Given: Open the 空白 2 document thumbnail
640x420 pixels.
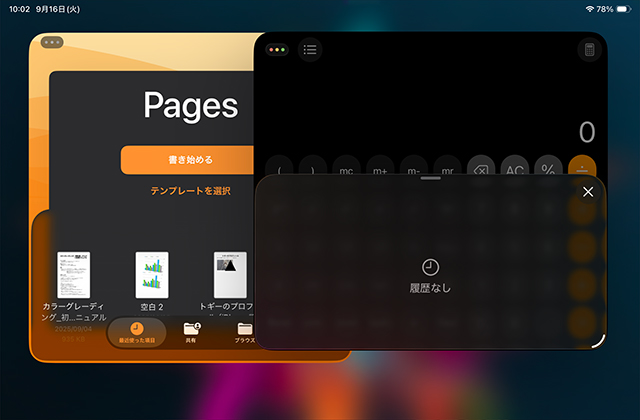Looking at the screenshot, I should (x=152, y=274).
